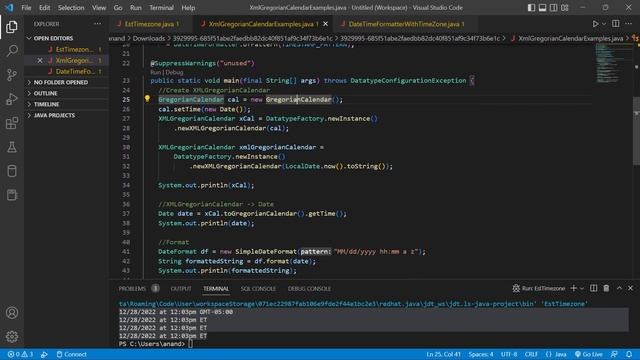Switch to the Output panel tab
This screenshot has height=360, width=640.
tap(181, 289)
